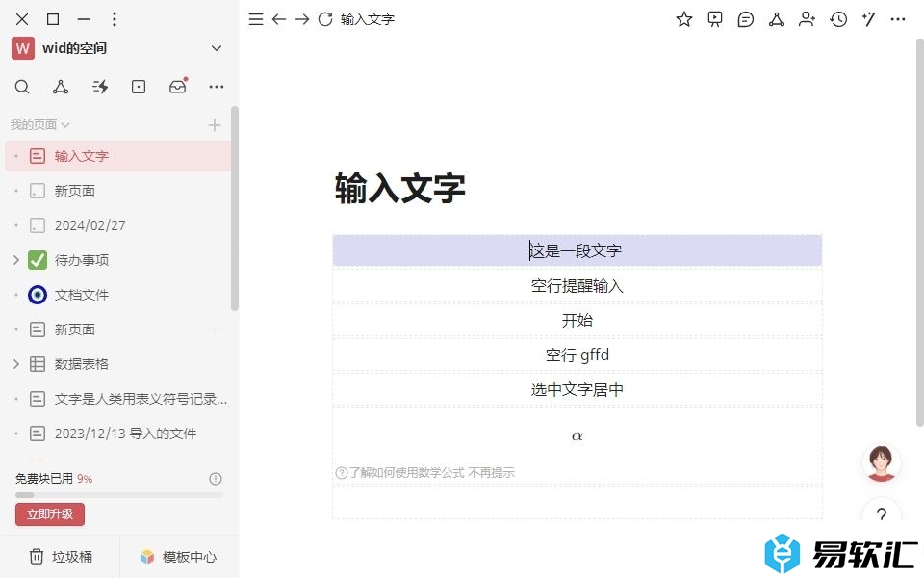
Task: Start presentation mode icon
Action: point(715,19)
